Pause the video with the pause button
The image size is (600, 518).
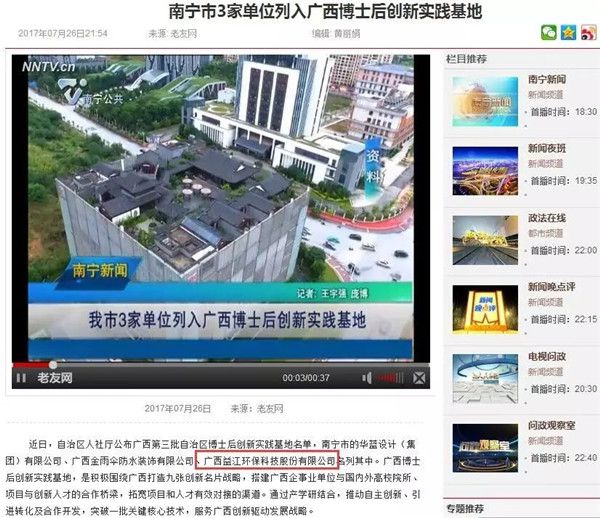(x=21, y=378)
